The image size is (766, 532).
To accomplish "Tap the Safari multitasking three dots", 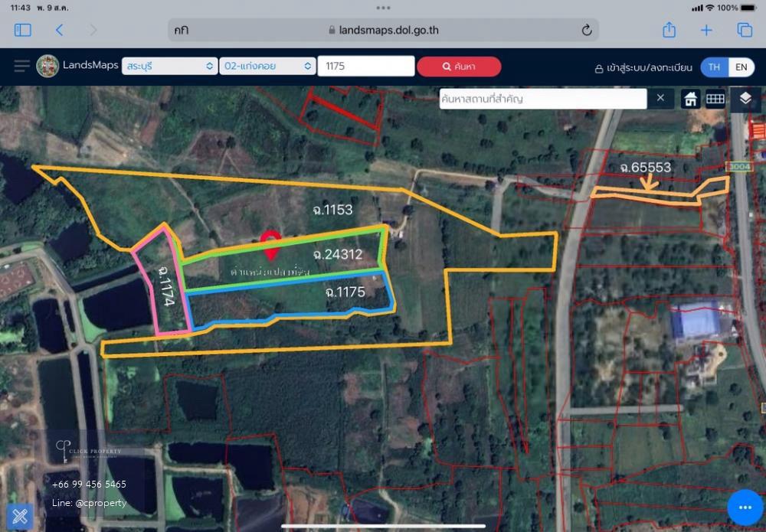I will point(383,8).
